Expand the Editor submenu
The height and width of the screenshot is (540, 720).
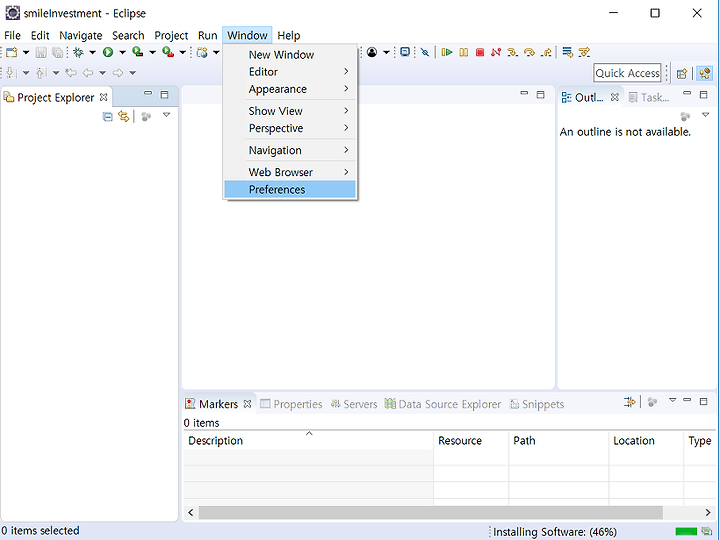(290, 72)
